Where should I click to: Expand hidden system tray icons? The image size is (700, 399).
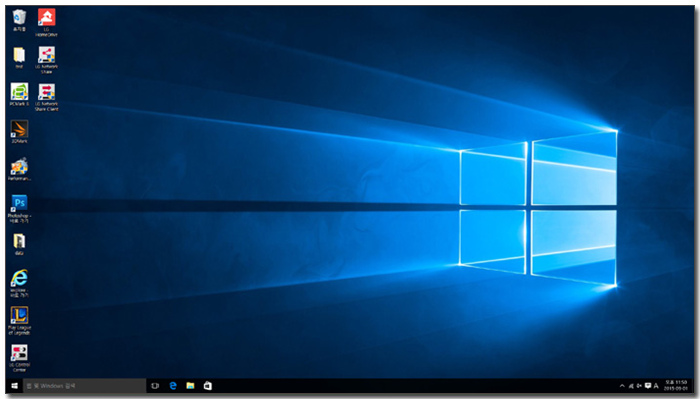click(x=622, y=386)
